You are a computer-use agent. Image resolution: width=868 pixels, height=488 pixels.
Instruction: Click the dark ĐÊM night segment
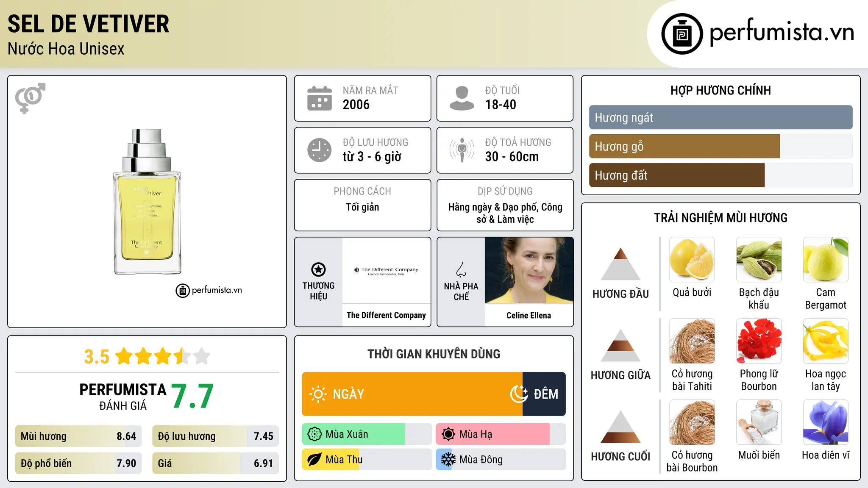click(544, 394)
